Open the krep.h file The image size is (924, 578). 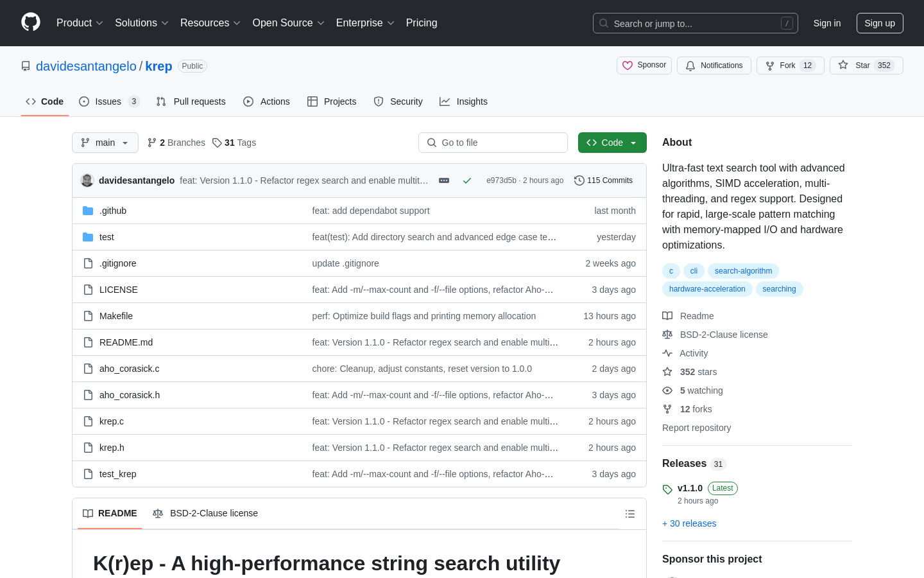click(112, 448)
